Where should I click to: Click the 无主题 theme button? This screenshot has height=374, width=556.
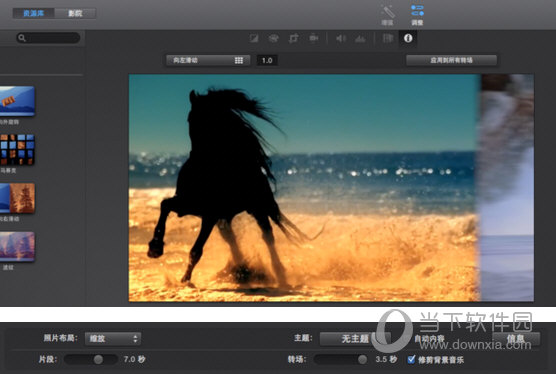point(355,339)
